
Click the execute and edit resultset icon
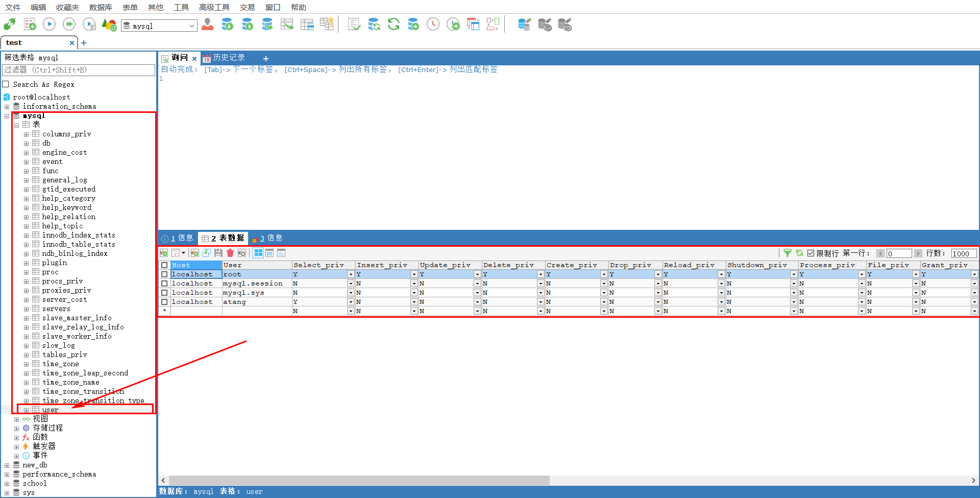tap(89, 25)
